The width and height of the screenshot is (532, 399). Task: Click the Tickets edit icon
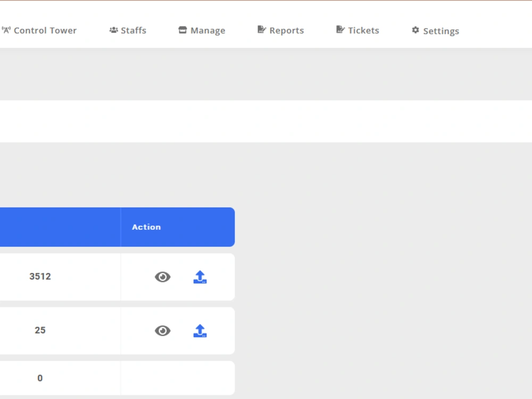coord(340,29)
